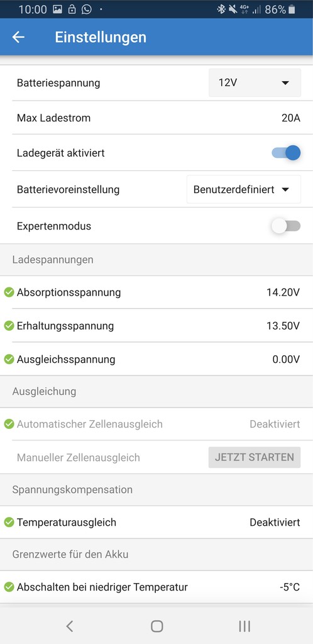Open the Abschalten bei niedriger Temperatur setting
Screen dimensions: 313x644
tap(156, 587)
